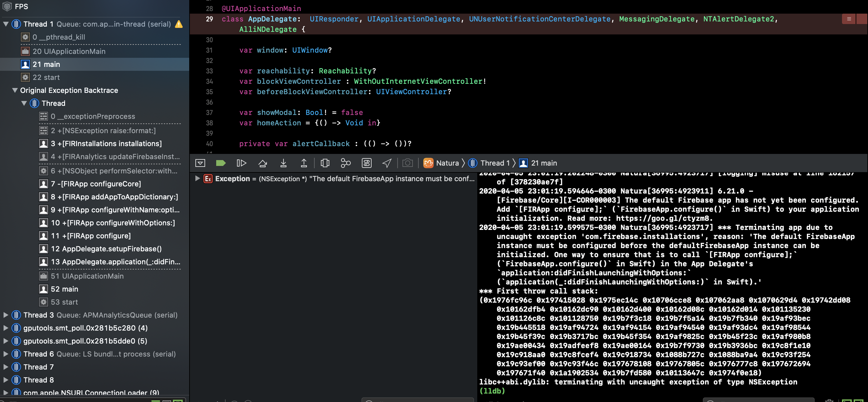Open Environment Overrides icon
This screenshot has height=402, width=868.
click(x=367, y=163)
